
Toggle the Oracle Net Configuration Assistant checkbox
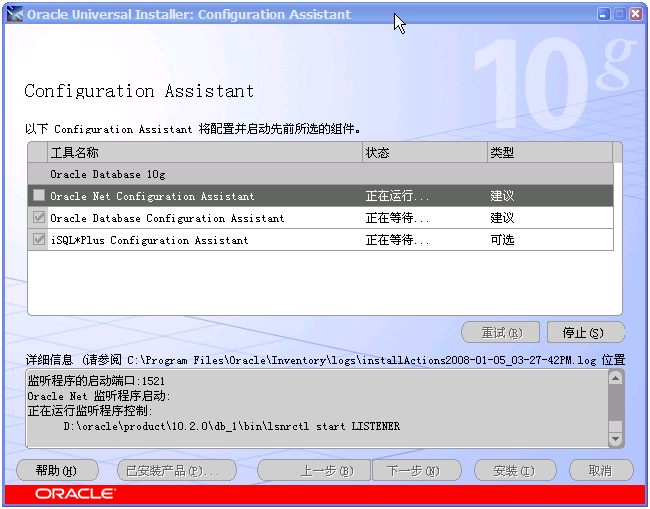[39, 195]
